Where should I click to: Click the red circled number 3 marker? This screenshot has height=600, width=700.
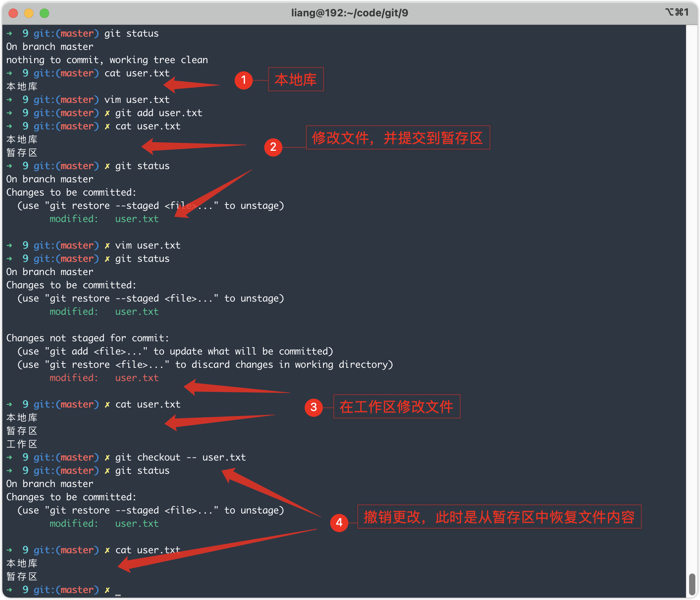coord(314,408)
